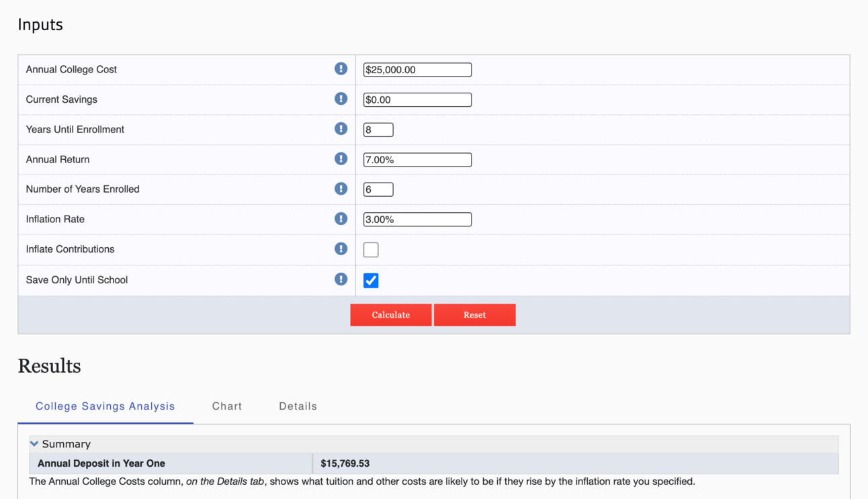Open the Chart tab
Image resolution: width=868 pixels, height=499 pixels.
coord(227,406)
